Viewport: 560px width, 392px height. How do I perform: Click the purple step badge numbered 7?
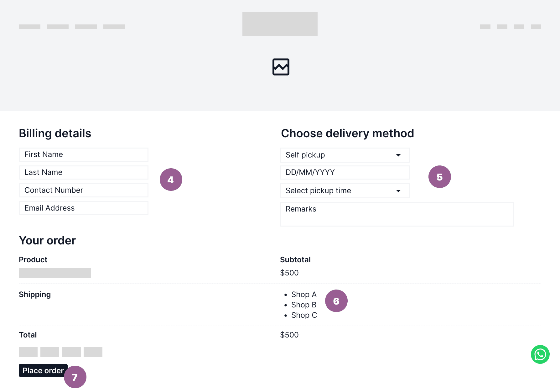[x=75, y=377]
